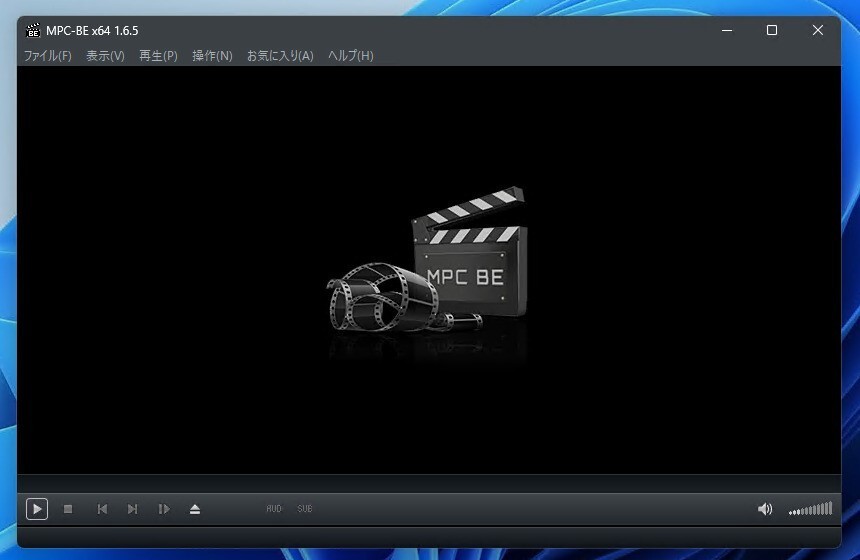Open the お気に入り(A) menu

(x=280, y=55)
